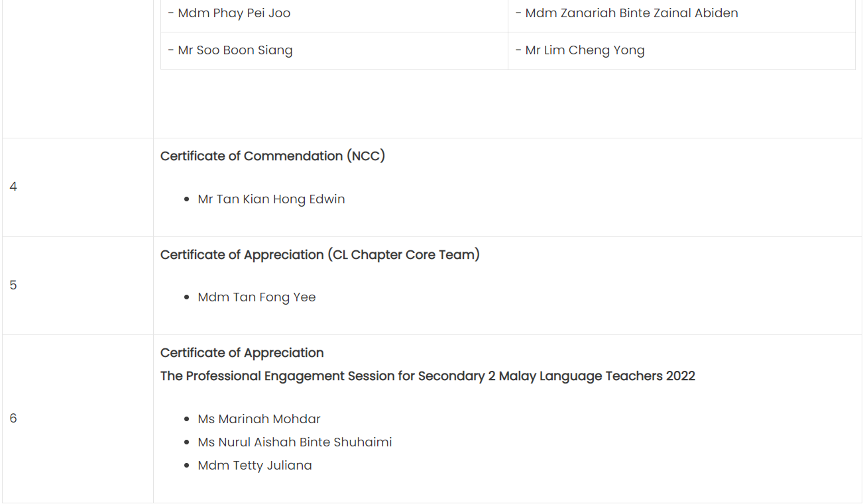Click the Professional Engagement Session subtitle

click(428, 376)
